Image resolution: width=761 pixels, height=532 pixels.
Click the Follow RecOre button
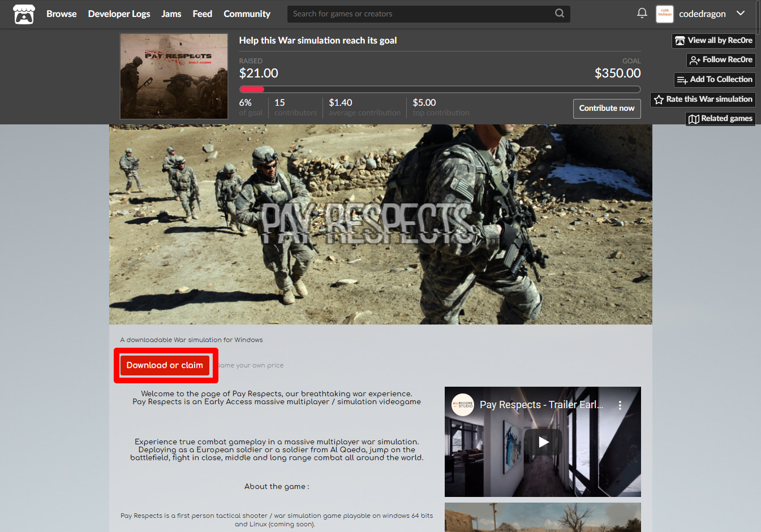coord(721,60)
